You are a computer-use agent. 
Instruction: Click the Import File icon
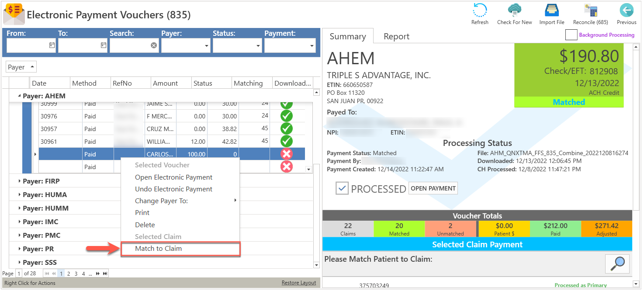552,11
